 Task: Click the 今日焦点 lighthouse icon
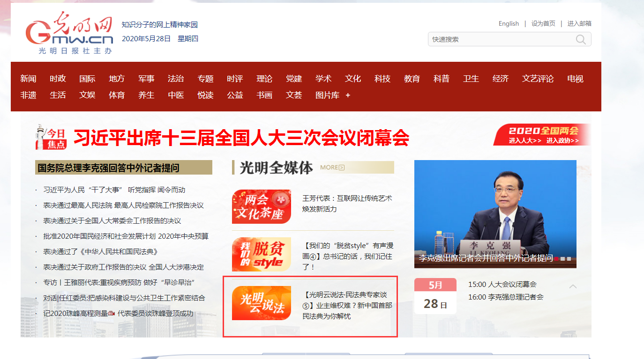pos(51,137)
